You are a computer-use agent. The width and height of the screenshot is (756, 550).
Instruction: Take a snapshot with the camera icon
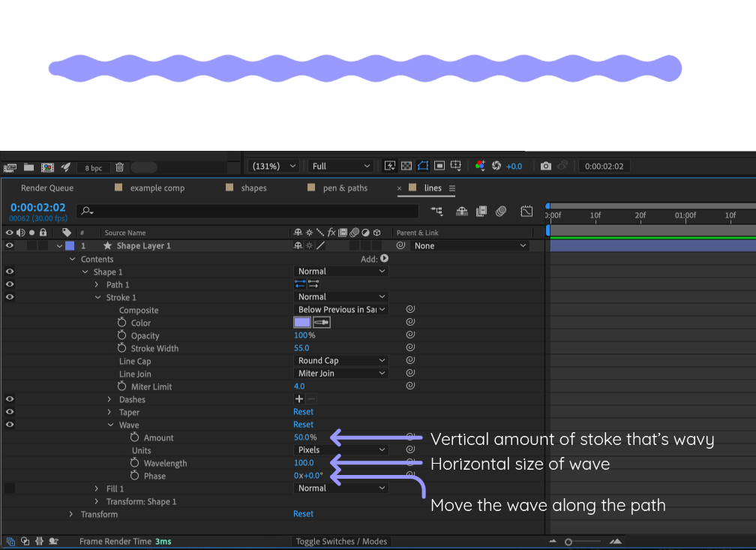[x=546, y=166]
